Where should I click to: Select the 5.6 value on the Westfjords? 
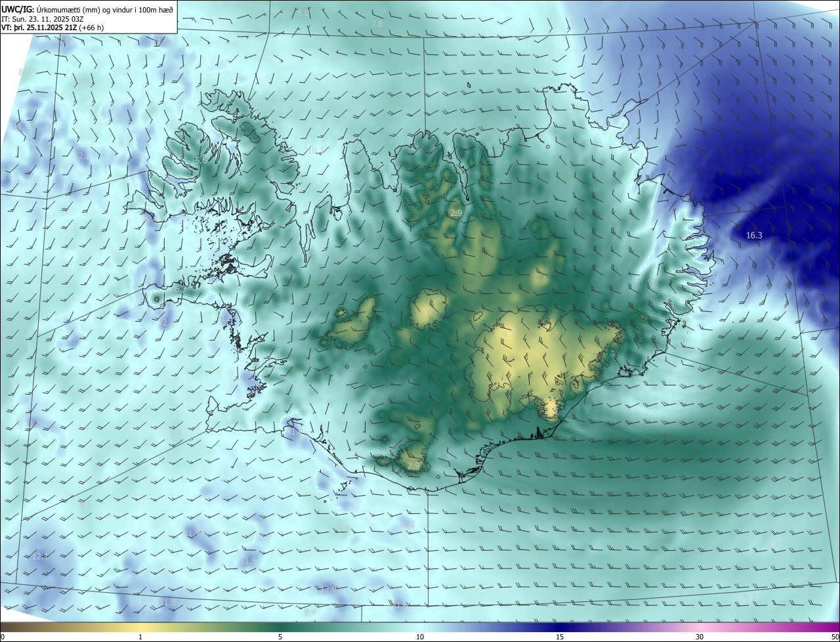pyautogui.click(x=201, y=160)
